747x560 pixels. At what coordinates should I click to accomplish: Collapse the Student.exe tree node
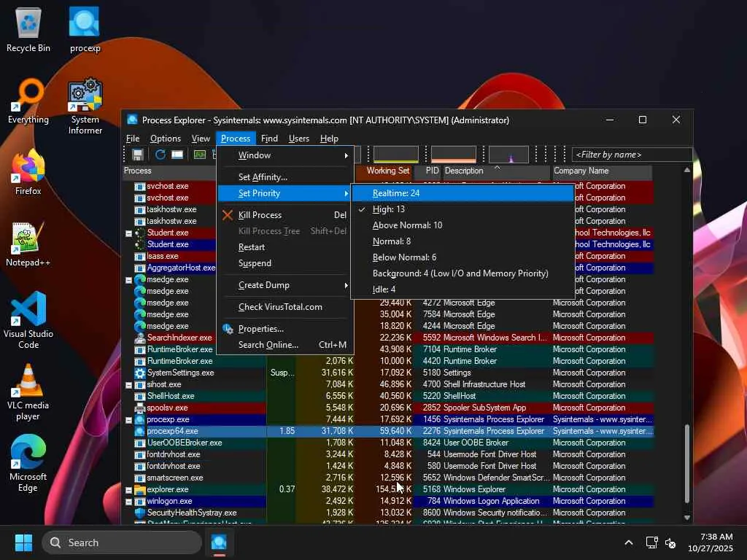(128, 233)
